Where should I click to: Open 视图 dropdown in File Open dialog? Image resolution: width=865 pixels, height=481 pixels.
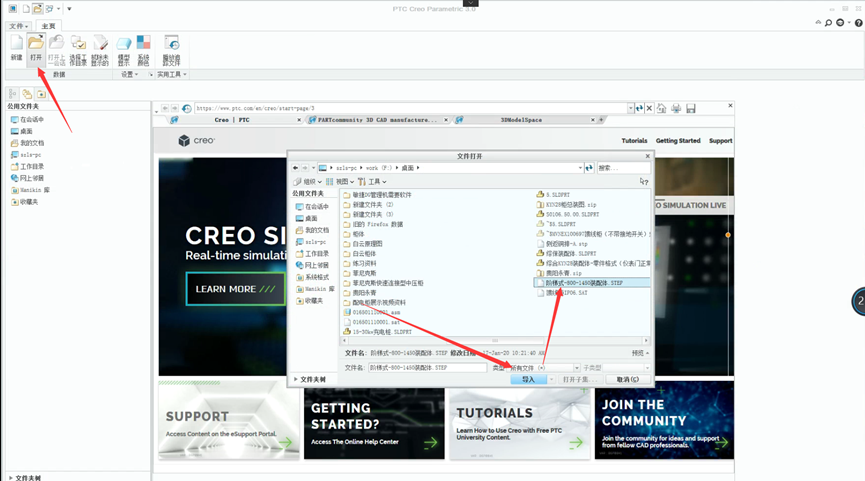340,181
